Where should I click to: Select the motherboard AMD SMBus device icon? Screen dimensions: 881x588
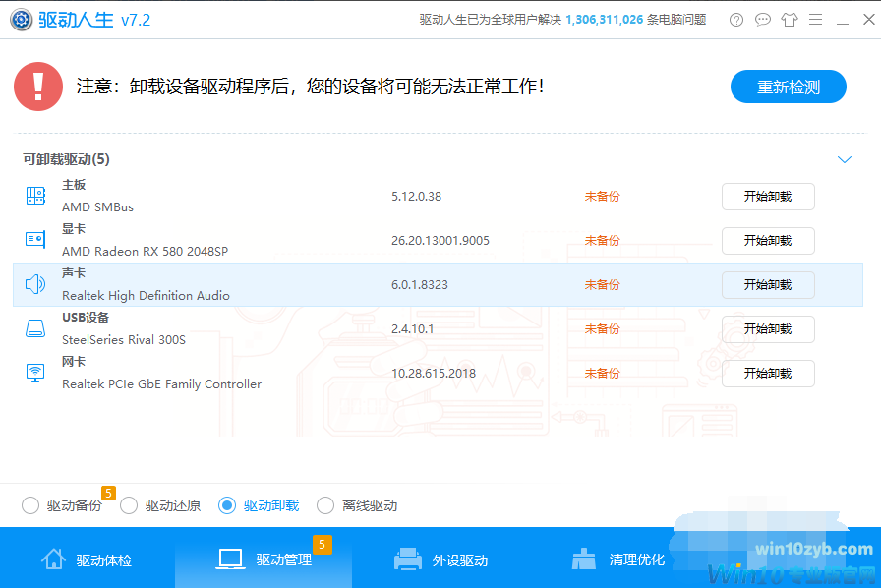[35, 196]
